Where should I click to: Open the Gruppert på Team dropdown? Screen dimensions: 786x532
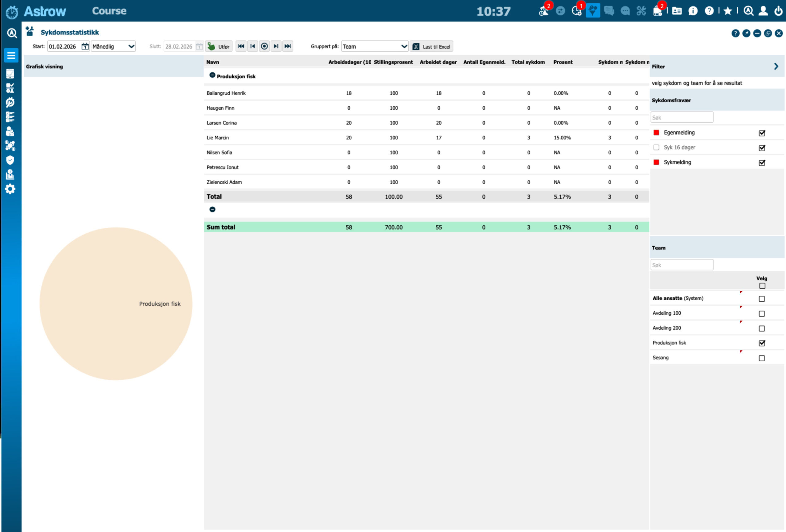click(374, 46)
